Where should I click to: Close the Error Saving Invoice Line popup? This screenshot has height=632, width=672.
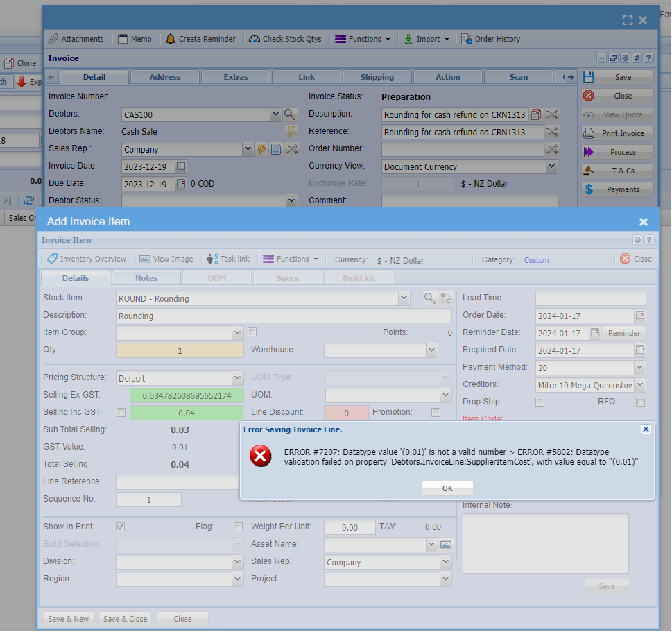[646, 429]
